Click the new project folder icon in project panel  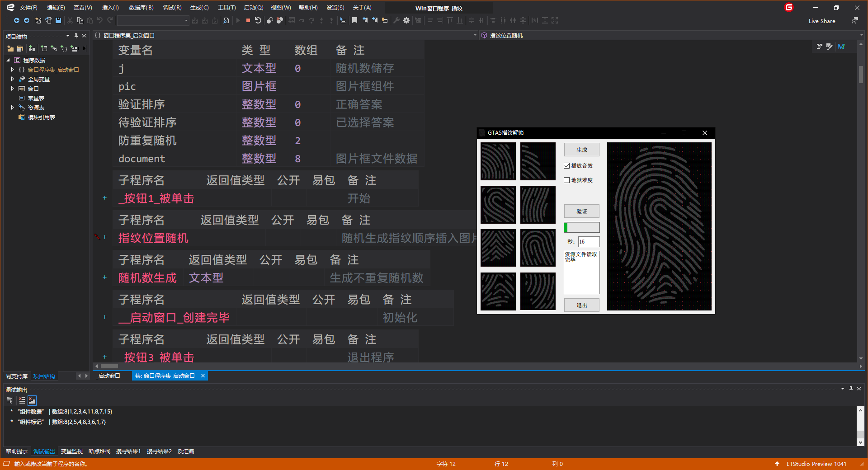10,48
